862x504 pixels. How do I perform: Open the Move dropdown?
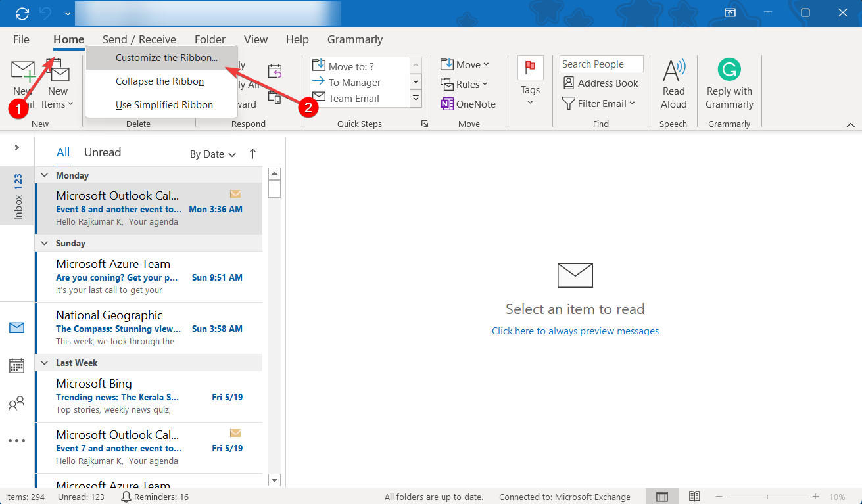(465, 64)
